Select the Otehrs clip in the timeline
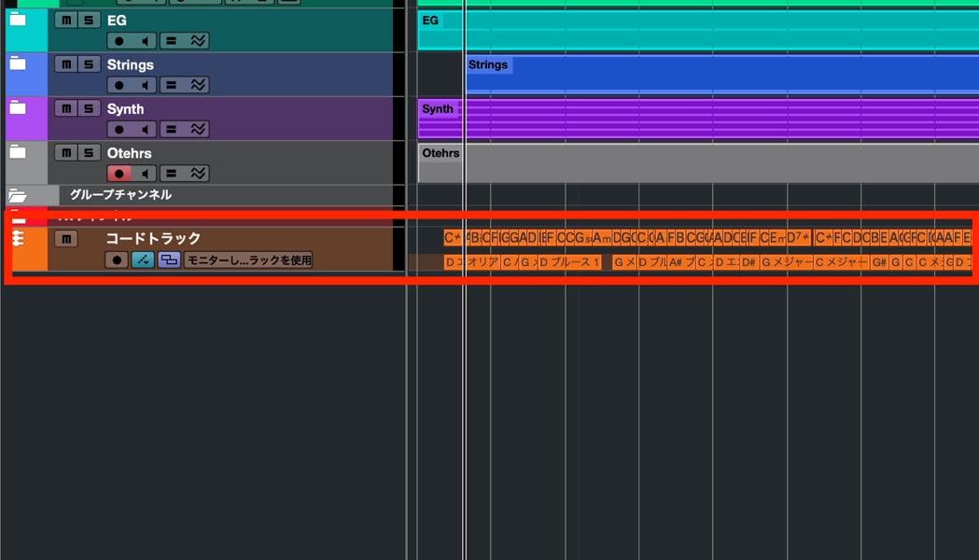This screenshot has width=979, height=560. (x=698, y=163)
